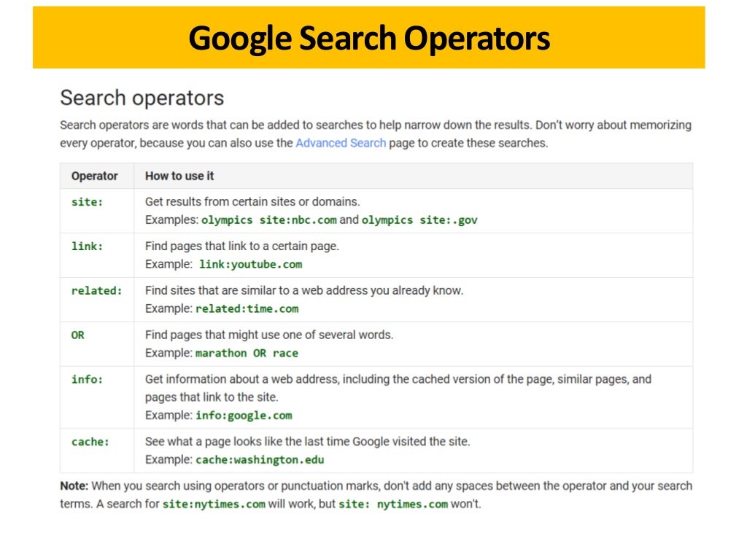Click the related:time.com example text
The height and width of the screenshot is (560, 747).
click(247, 308)
